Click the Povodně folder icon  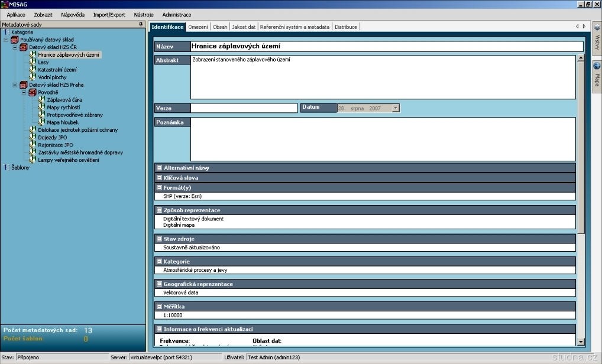[x=33, y=92]
